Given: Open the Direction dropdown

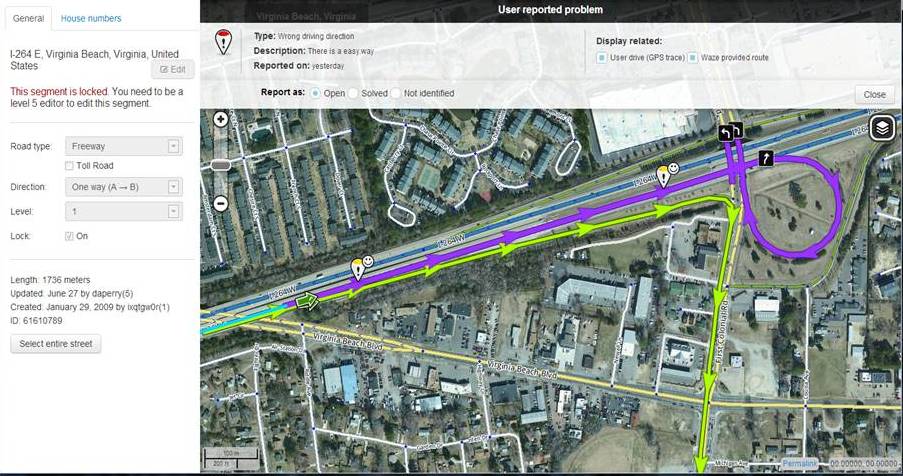Looking at the screenshot, I should pyautogui.click(x=124, y=187).
